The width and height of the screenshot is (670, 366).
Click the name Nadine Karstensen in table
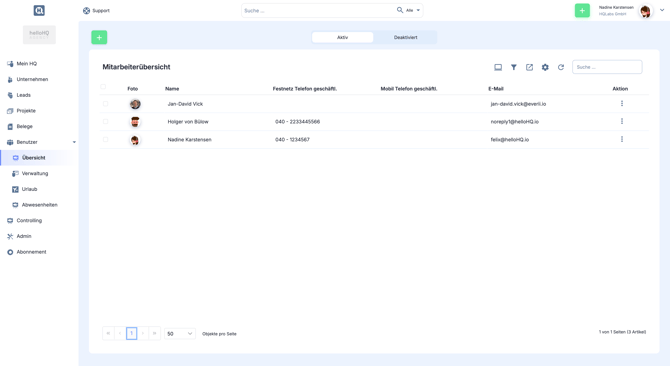tap(189, 140)
